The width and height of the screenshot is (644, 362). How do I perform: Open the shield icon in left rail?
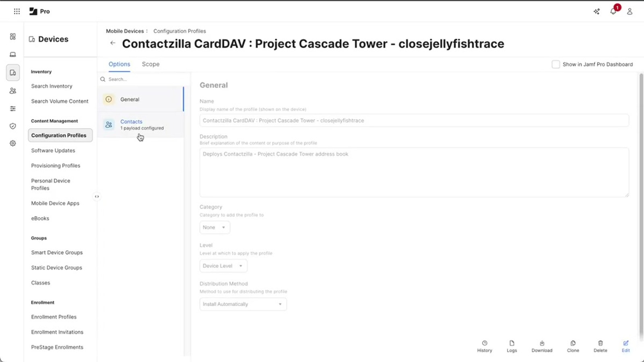(x=13, y=126)
